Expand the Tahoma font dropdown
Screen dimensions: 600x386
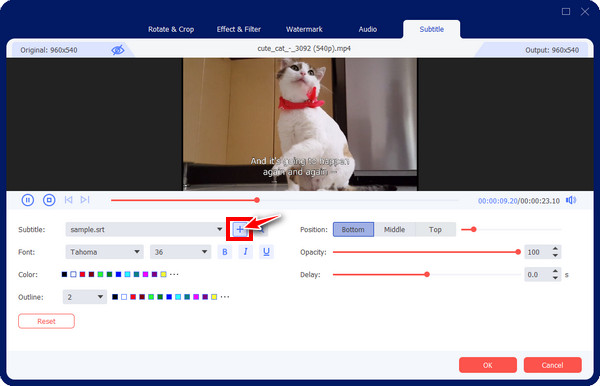[x=104, y=252]
